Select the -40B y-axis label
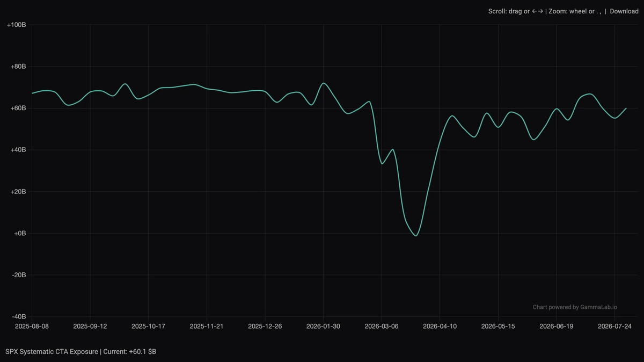This screenshot has height=362, width=644. coord(19,316)
